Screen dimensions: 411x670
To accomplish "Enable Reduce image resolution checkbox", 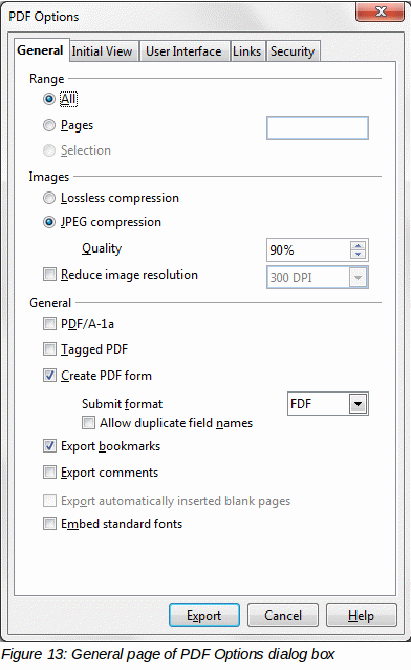I will click(x=50, y=274).
